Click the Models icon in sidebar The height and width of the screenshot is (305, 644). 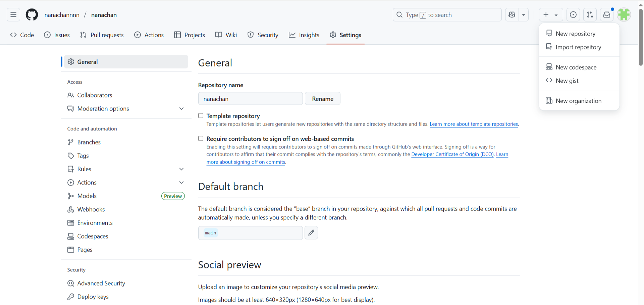tap(71, 196)
